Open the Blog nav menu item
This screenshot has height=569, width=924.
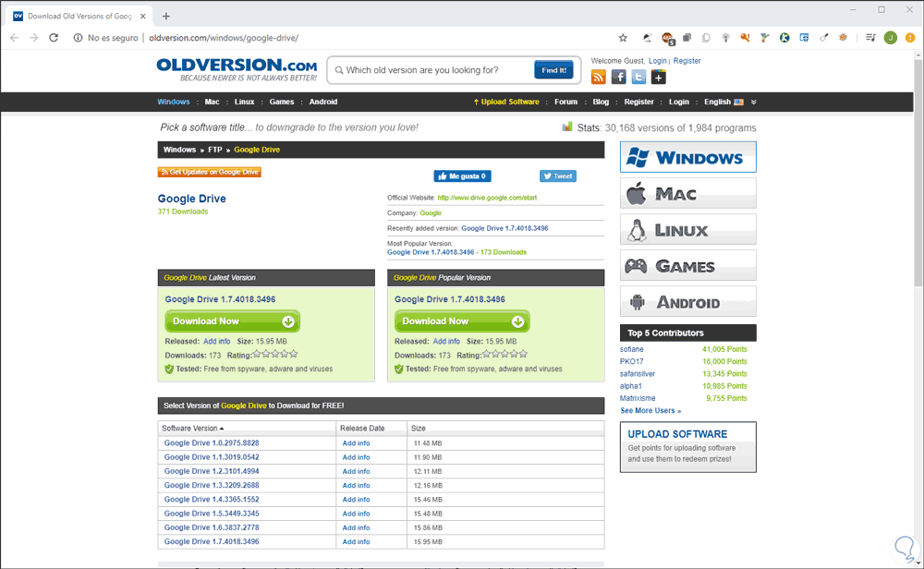pos(601,102)
